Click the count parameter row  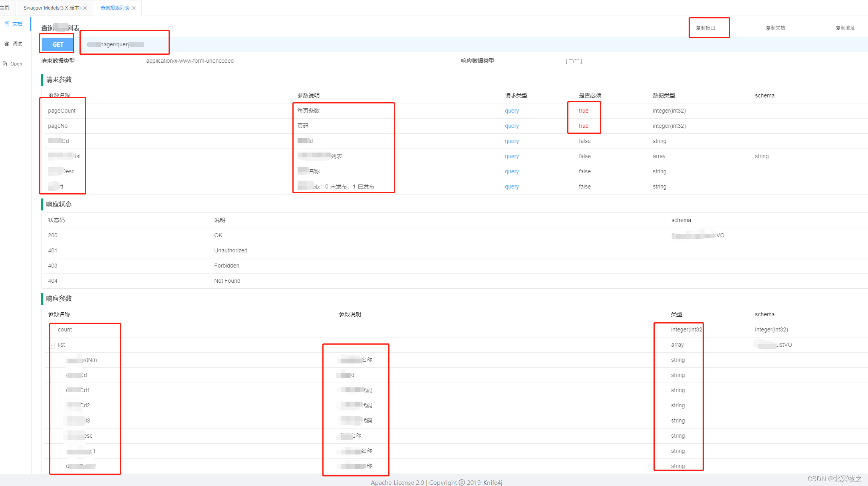[x=65, y=330]
